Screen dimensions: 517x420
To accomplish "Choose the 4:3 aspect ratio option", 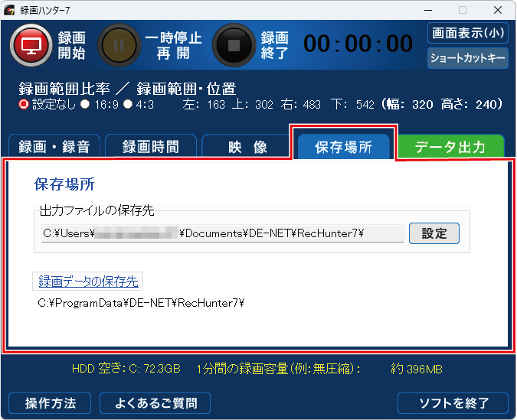I will (x=128, y=105).
